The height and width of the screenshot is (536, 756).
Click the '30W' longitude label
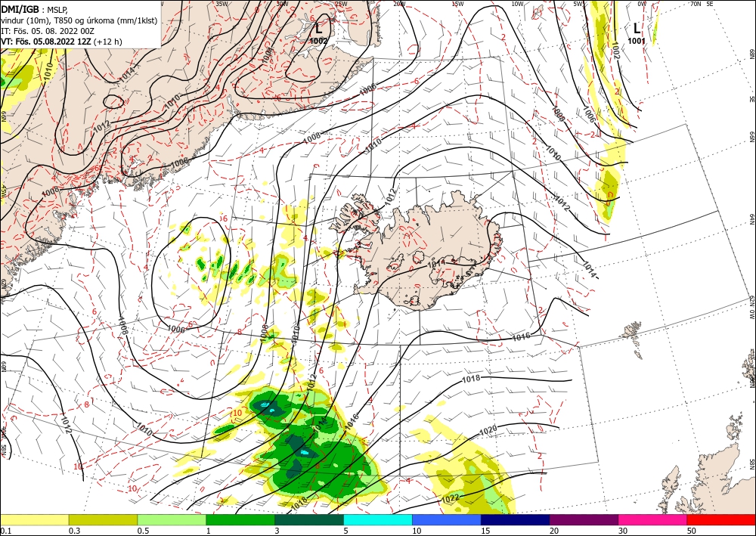click(282, 4)
